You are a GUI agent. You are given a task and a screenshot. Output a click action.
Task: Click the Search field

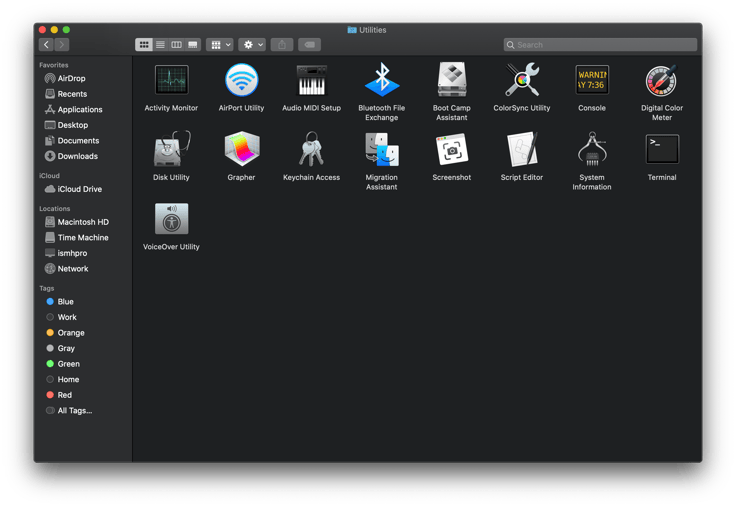(600, 45)
